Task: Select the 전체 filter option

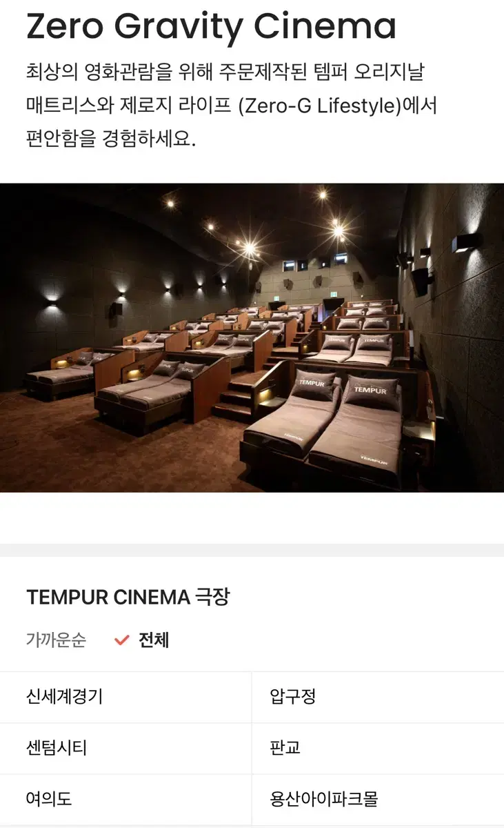Action: point(154,640)
